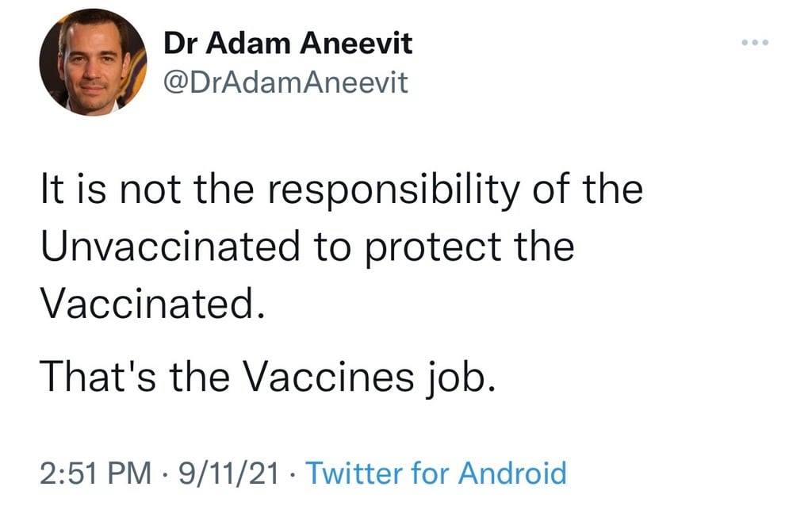812x506 pixels.
Task: Click the word "Android" in the source label
Action: pyautogui.click(x=516, y=473)
